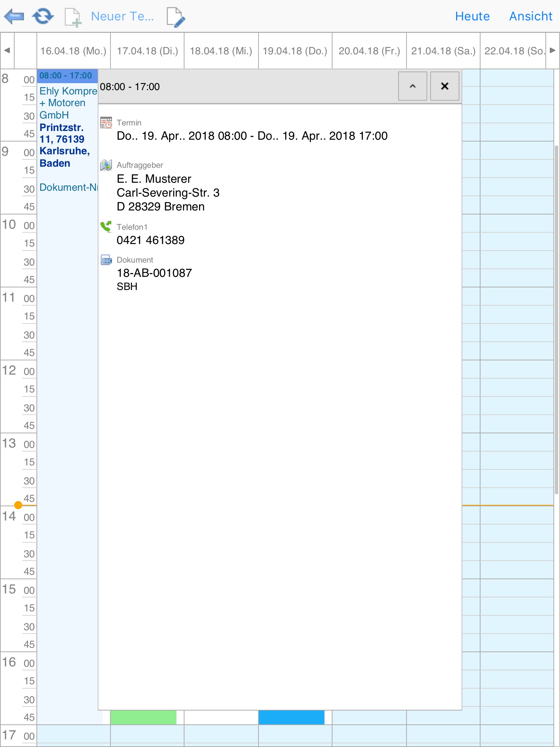Go to next week arrow
Image resolution: width=560 pixels, height=747 pixels.
[552, 50]
